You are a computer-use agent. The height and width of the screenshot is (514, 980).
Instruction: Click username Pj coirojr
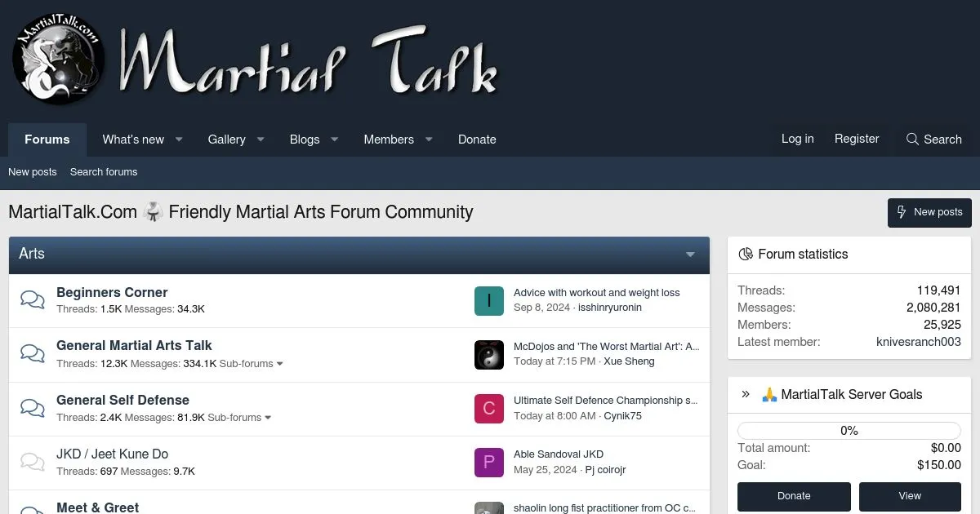605,469
